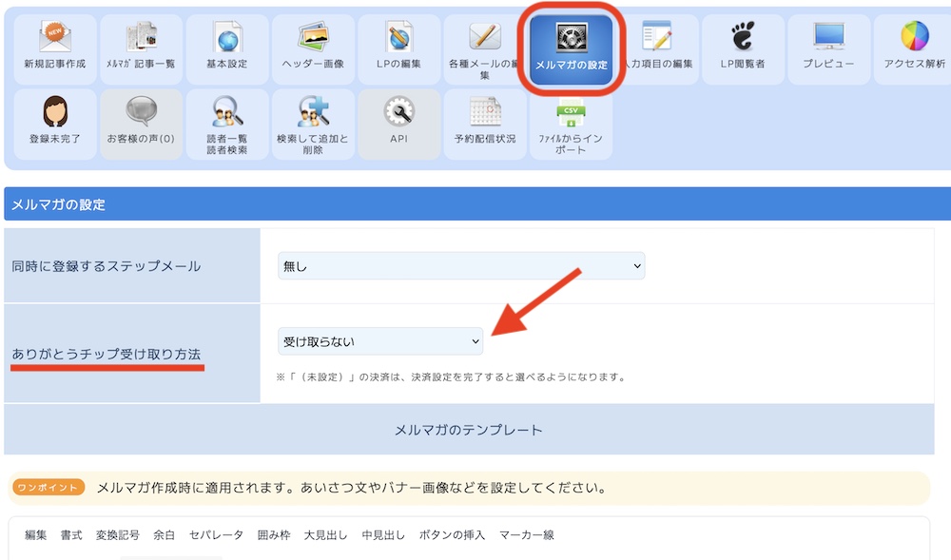The image size is (951, 560).
Task: Expand the 同時に登録するステップメール dropdown
Action: [461, 266]
